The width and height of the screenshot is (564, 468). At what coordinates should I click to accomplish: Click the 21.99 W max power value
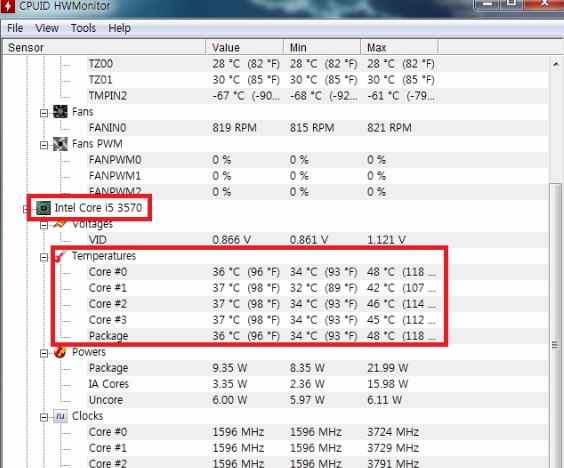(388, 368)
